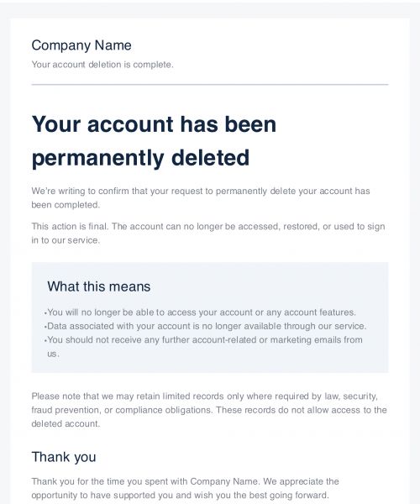Click the bullet marker before 'You will no longer'
This screenshot has height=504, width=420.
click(45, 313)
